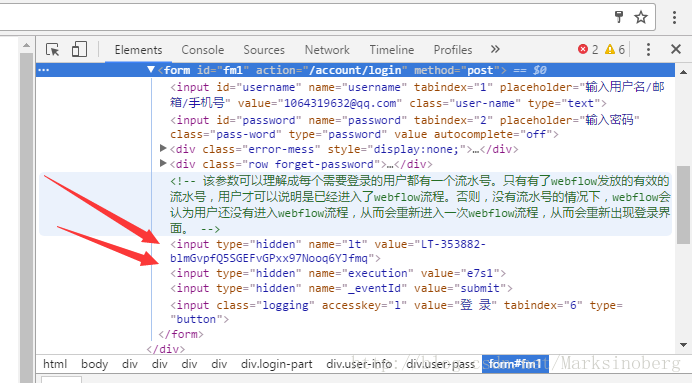The width and height of the screenshot is (692, 383).
Task: Click the key icon in address bar
Action: pos(619,17)
